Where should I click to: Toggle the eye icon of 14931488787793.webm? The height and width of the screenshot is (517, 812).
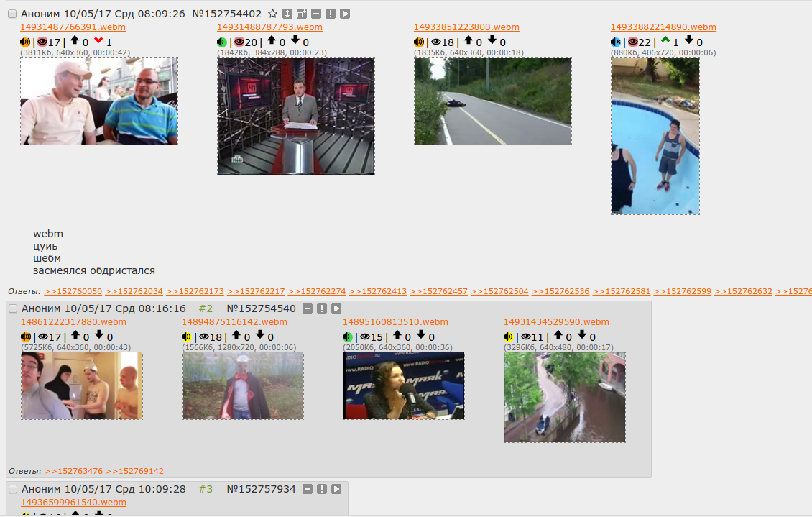coord(239,42)
